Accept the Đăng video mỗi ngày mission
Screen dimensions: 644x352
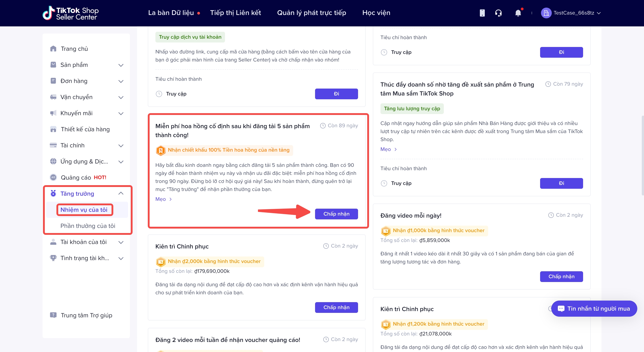pos(561,277)
